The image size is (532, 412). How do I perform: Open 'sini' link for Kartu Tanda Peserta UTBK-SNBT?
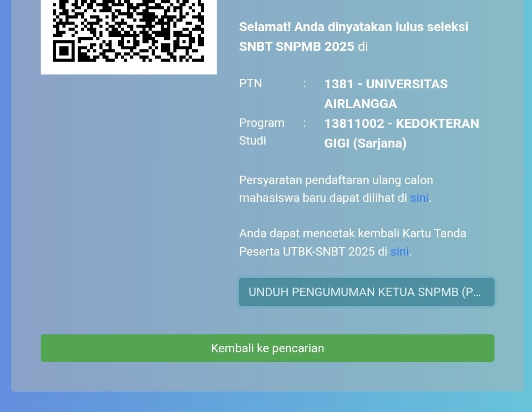click(399, 252)
